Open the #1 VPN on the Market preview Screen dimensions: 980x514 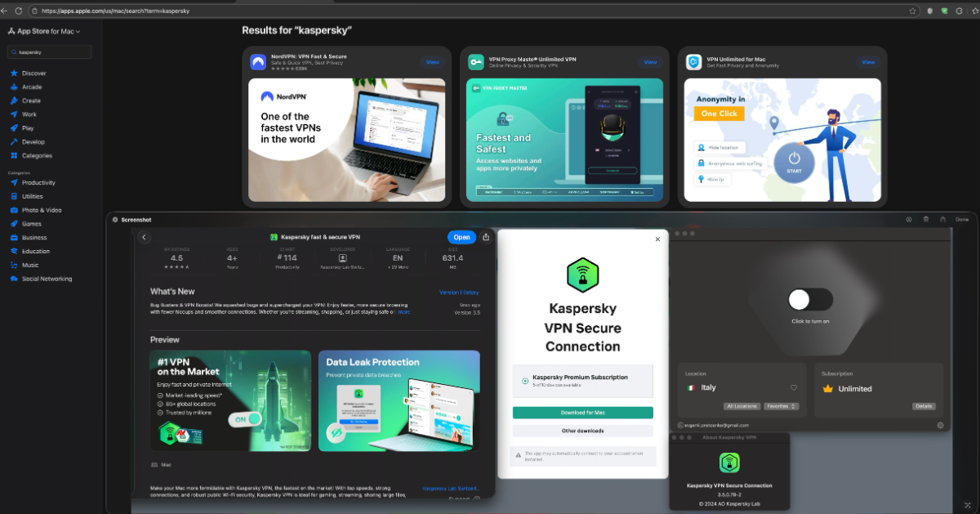click(230, 400)
